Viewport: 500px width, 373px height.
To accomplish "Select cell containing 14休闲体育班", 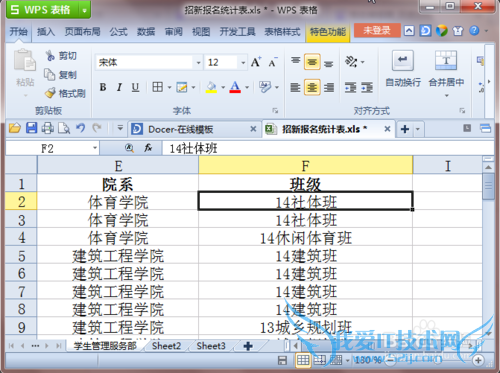I will click(x=306, y=238).
